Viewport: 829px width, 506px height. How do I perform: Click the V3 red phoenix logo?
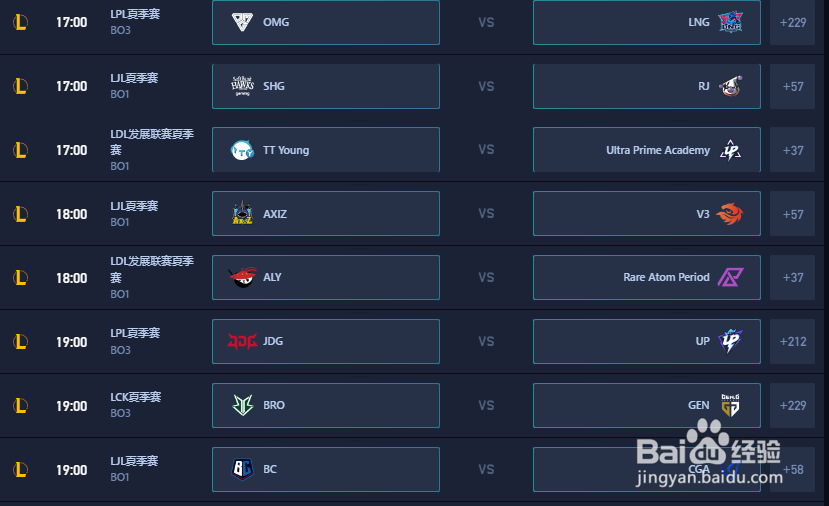pyautogui.click(x=730, y=214)
